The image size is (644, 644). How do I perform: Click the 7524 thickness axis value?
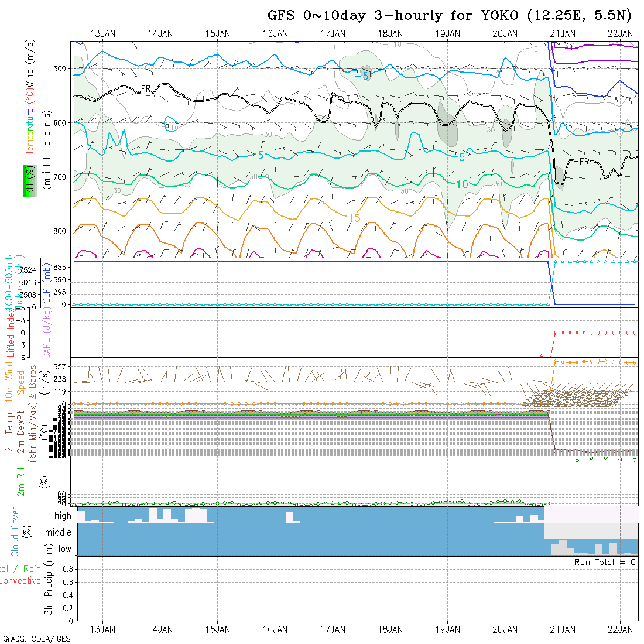(28, 270)
